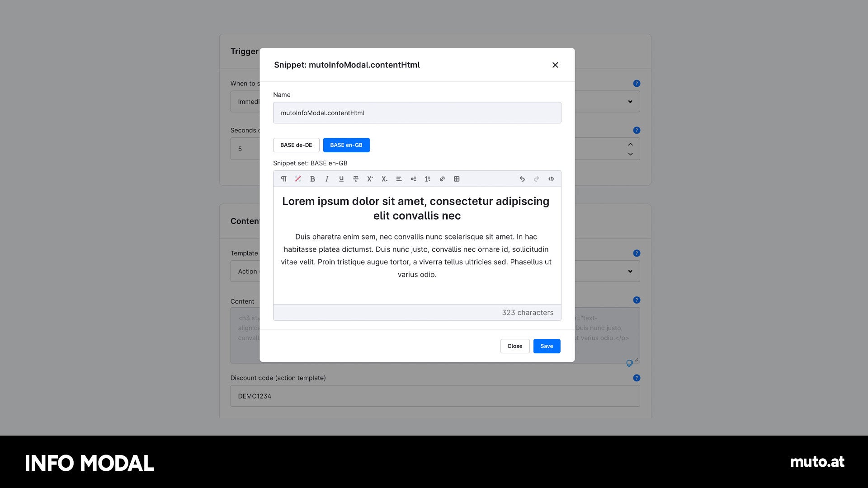Switch to the BASE de-DE snippet set
This screenshot has width=868, height=488.
click(x=296, y=145)
